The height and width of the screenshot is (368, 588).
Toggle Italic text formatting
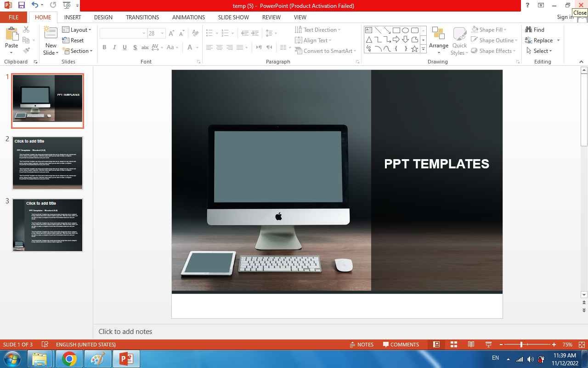point(114,47)
